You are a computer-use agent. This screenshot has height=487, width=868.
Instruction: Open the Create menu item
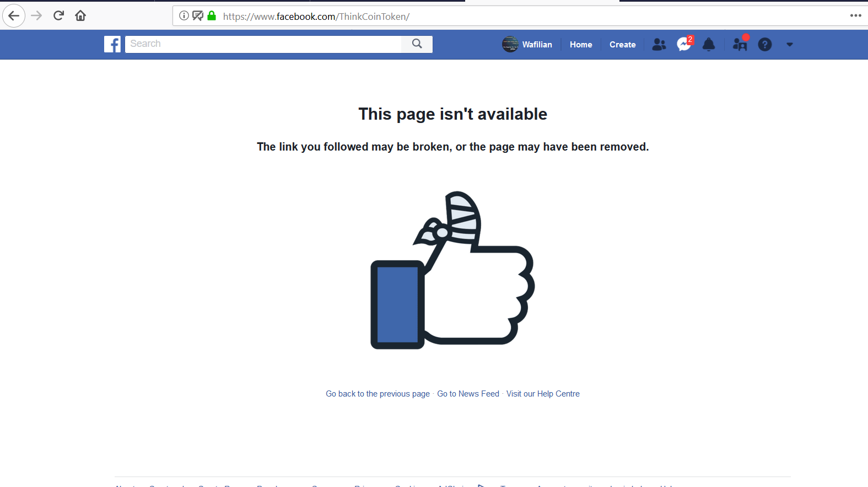(623, 45)
